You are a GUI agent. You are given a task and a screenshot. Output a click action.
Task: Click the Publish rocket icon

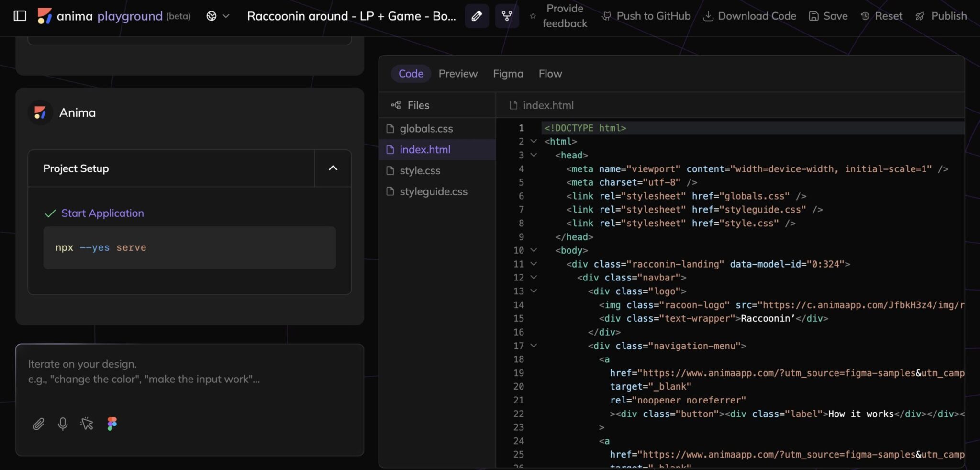(919, 16)
